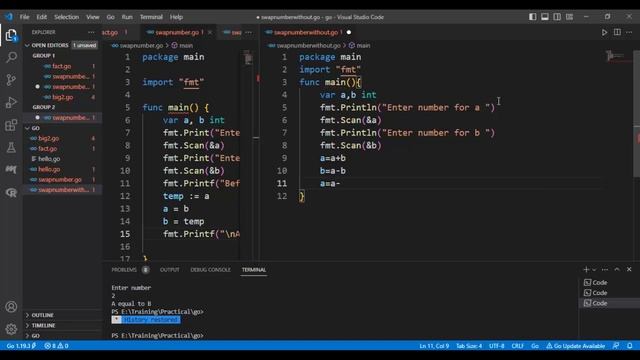Split the right editor with split icon
The height and width of the screenshot is (360, 640).
tap(617, 32)
